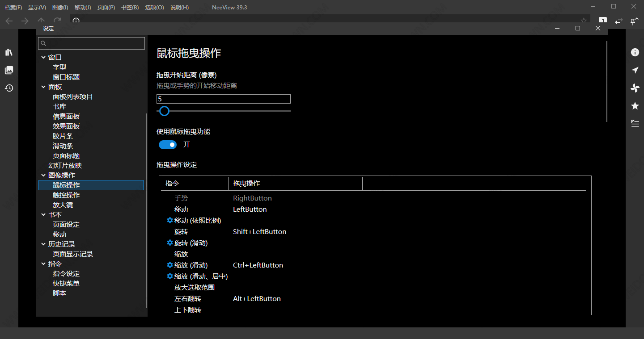
Task: Select 放大镜 in settings tree
Action: (63, 205)
